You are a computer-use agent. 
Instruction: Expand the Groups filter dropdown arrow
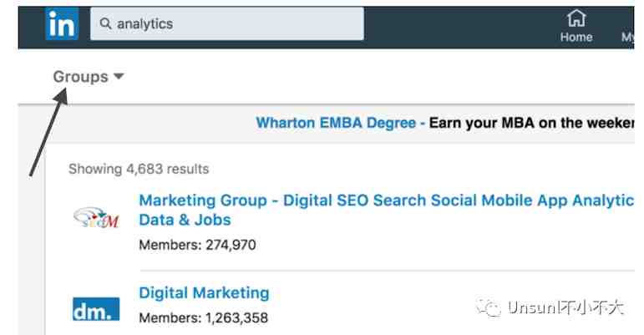(119, 76)
